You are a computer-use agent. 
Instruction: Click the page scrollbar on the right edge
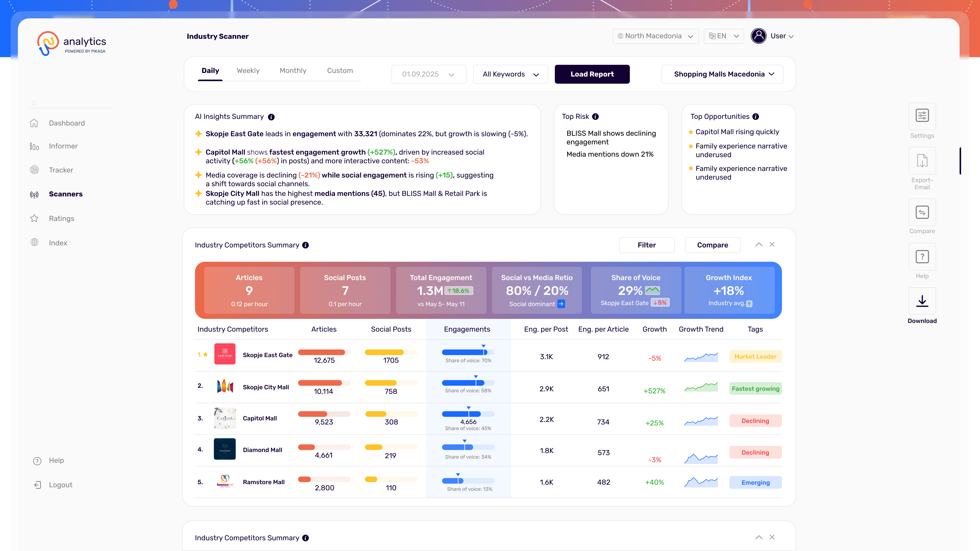click(960, 161)
